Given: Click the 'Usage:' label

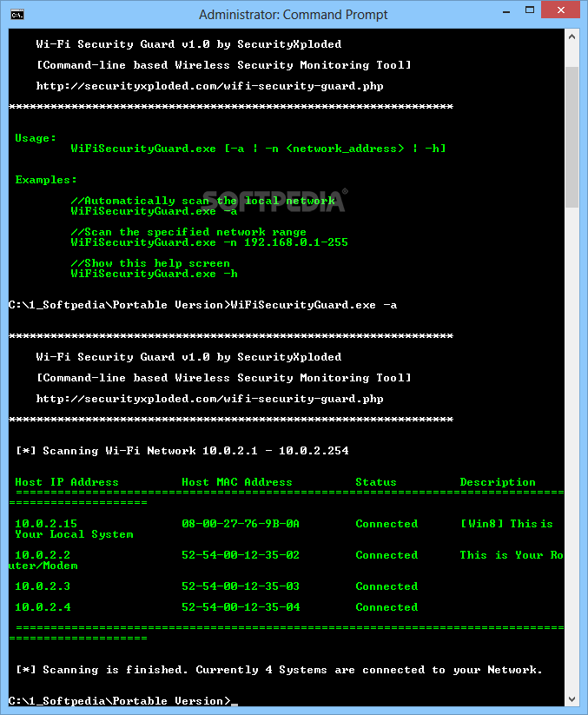Looking at the screenshot, I should tap(36, 138).
